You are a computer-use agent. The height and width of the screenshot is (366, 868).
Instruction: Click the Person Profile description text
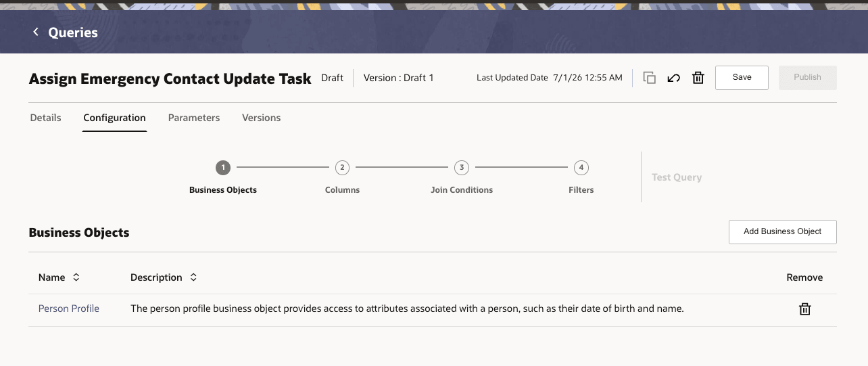[x=407, y=308]
